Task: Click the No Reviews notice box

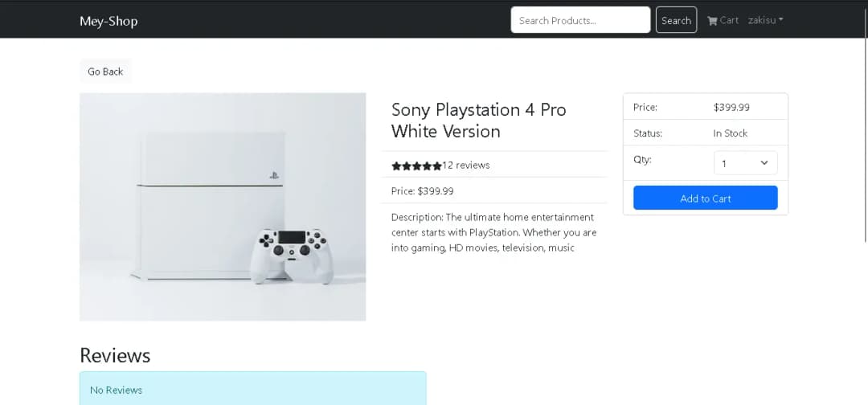Action: (x=252, y=389)
